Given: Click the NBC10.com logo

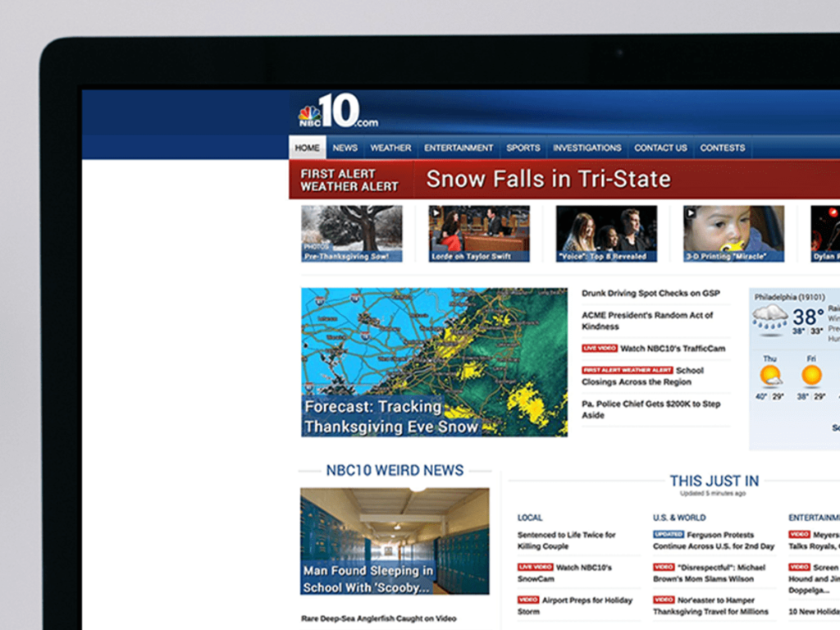Looking at the screenshot, I should [x=338, y=111].
